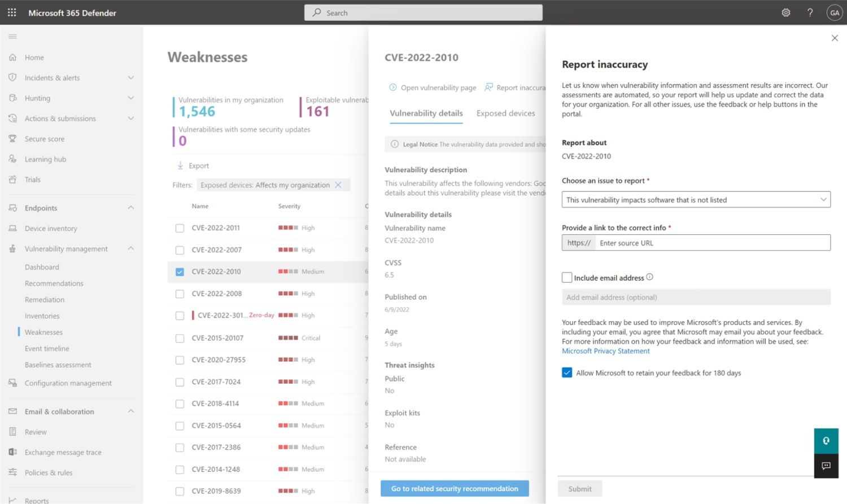
Task: Click the Enter source URL field
Action: [711, 243]
